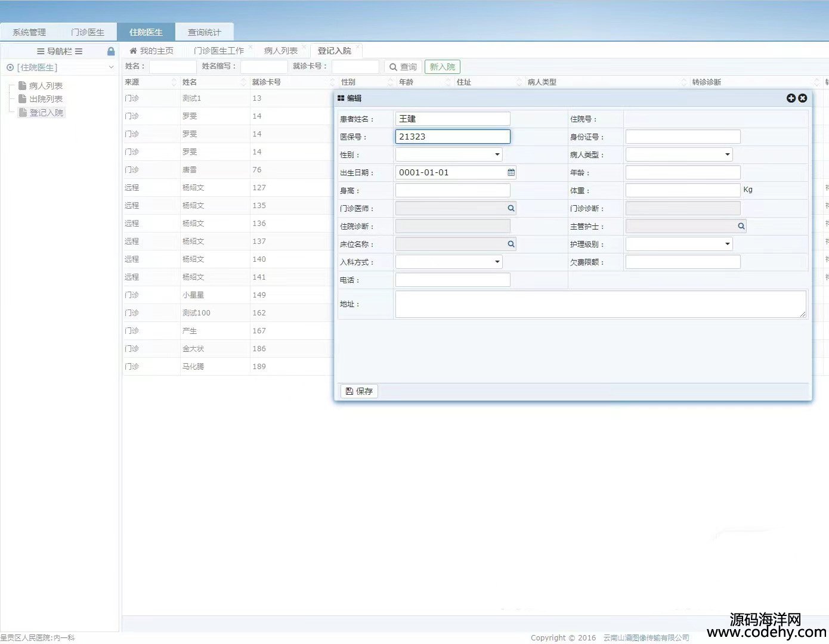Click the sort icon of 性别 column
Image resolution: width=829 pixels, height=644 pixels.
tap(391, 82)
